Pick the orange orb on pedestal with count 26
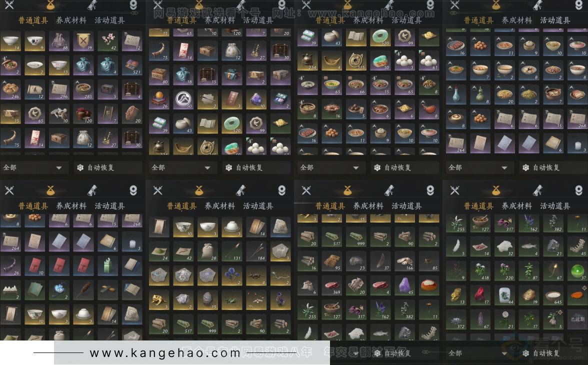 (159, 99)
